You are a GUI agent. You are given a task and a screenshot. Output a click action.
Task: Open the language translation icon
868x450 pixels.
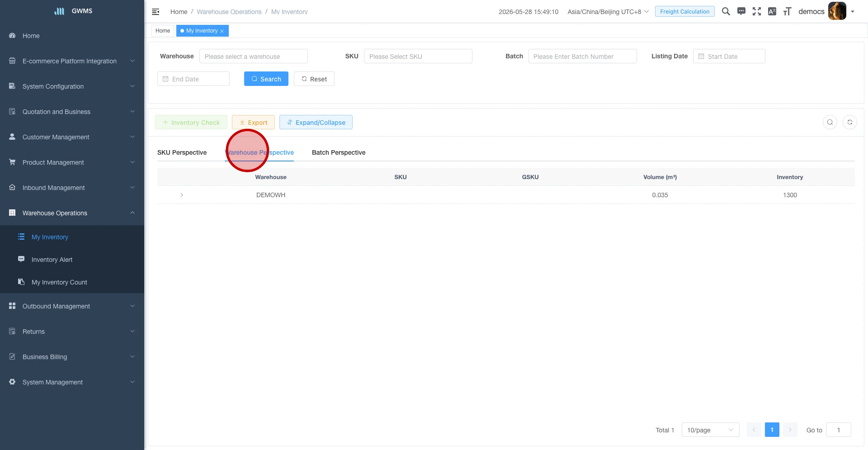(772, 11)
